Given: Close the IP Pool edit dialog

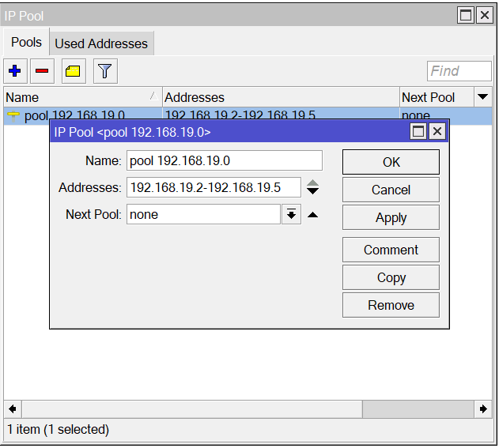Looking at the screenshot, I should tap(437, 132).
